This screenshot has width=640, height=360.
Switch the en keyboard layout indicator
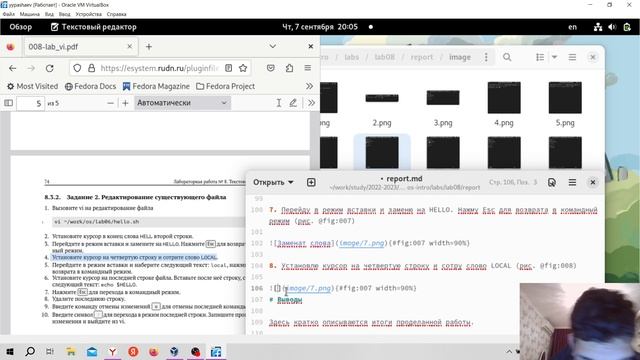572,27
